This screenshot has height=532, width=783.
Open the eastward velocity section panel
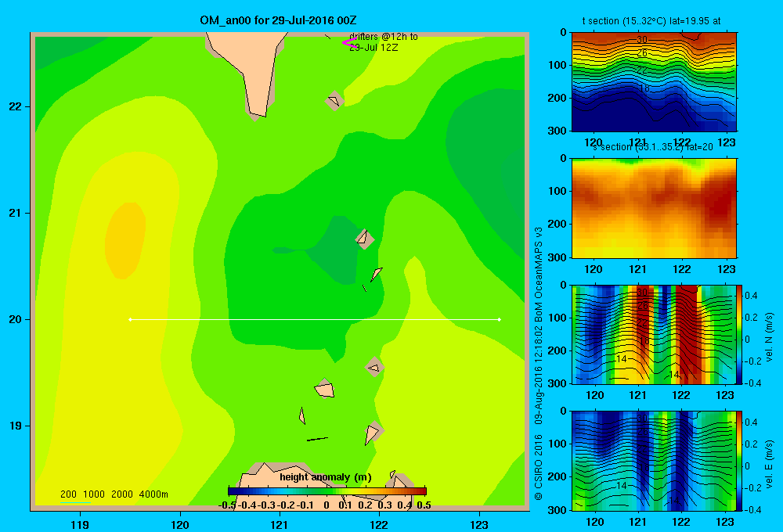click(x=654, y=461)
